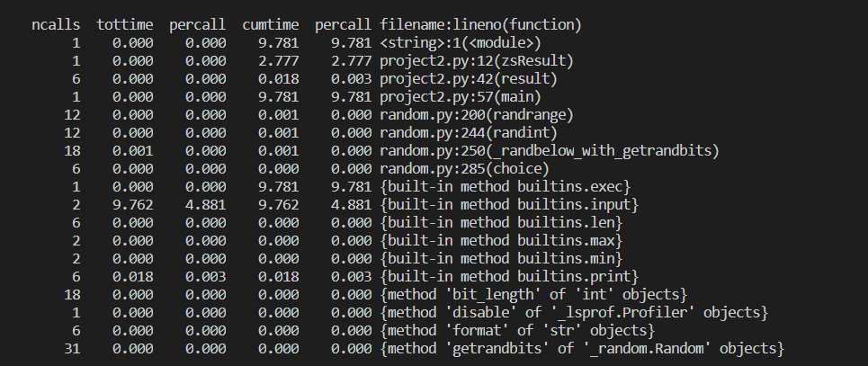
Task: Click the 9.762 tottime value
Action: (133, 204)
